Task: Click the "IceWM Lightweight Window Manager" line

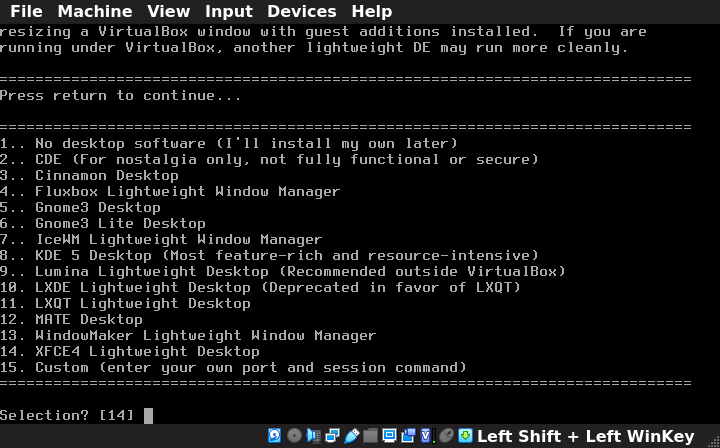Action: (x=161, y=240)
